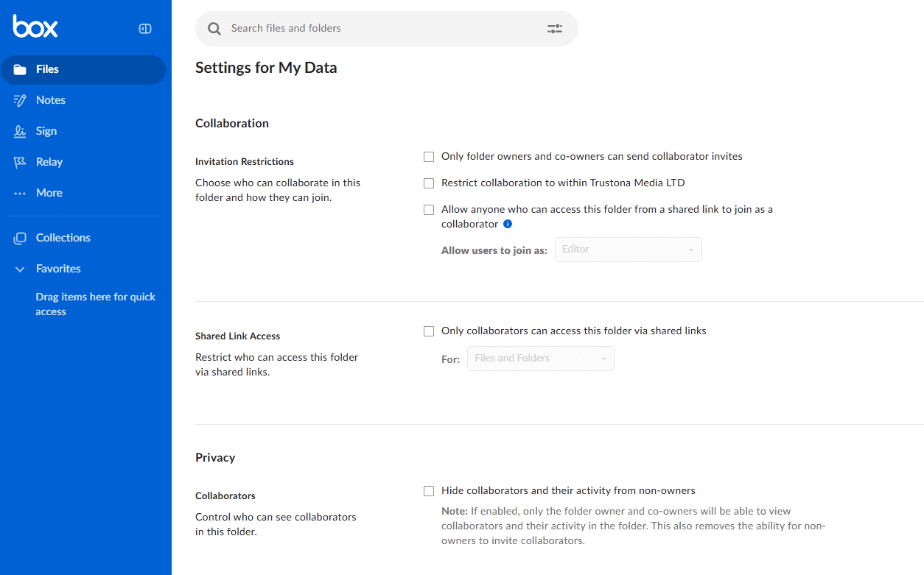The height and width of the screenshot is (575, 924).
Task: Open search filter options icon
Action: [554, 29]
